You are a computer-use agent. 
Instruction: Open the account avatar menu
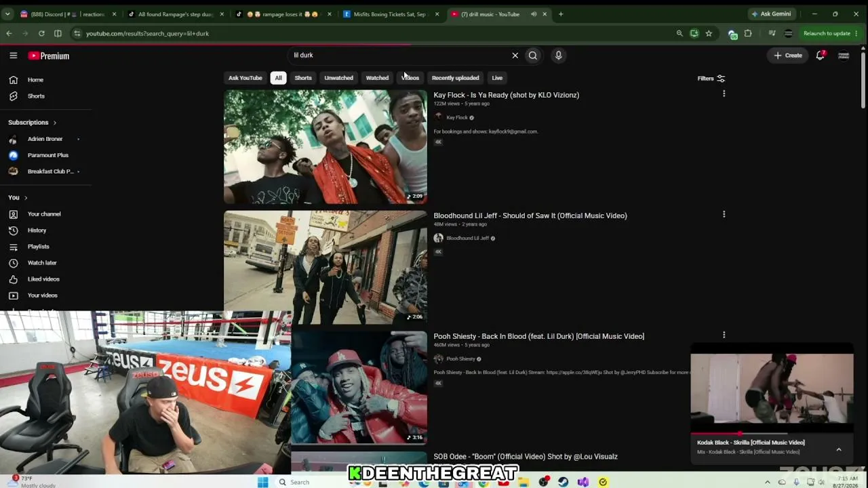pos(844,56)
